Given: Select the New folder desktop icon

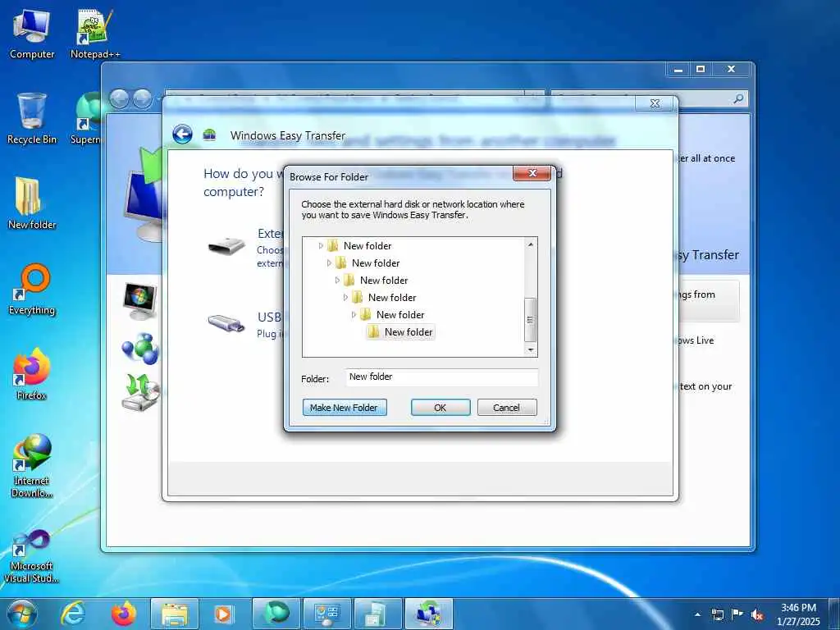Looking at the screenshot, I should pyautogui.click(x=32, y=203).
